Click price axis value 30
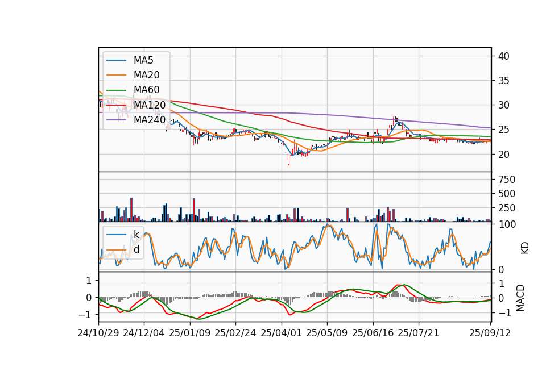The image size is (546, 392). pos(504,105)
